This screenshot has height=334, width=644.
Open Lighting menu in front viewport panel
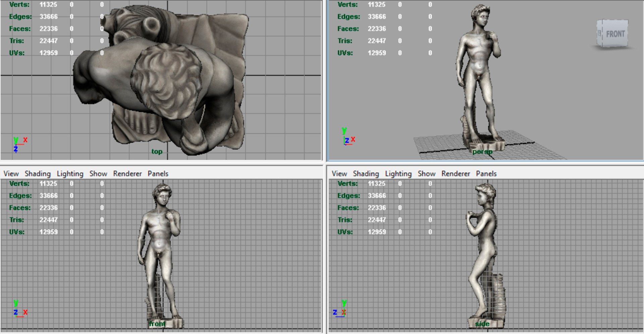[x=70, y=174]
